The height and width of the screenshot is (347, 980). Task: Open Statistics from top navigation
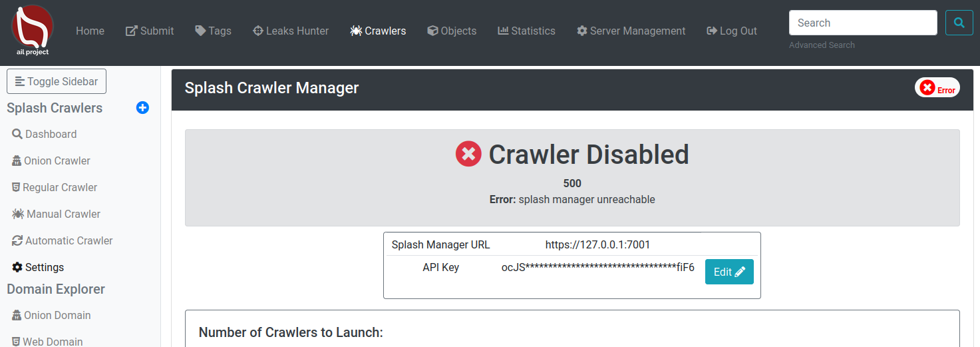526,31
